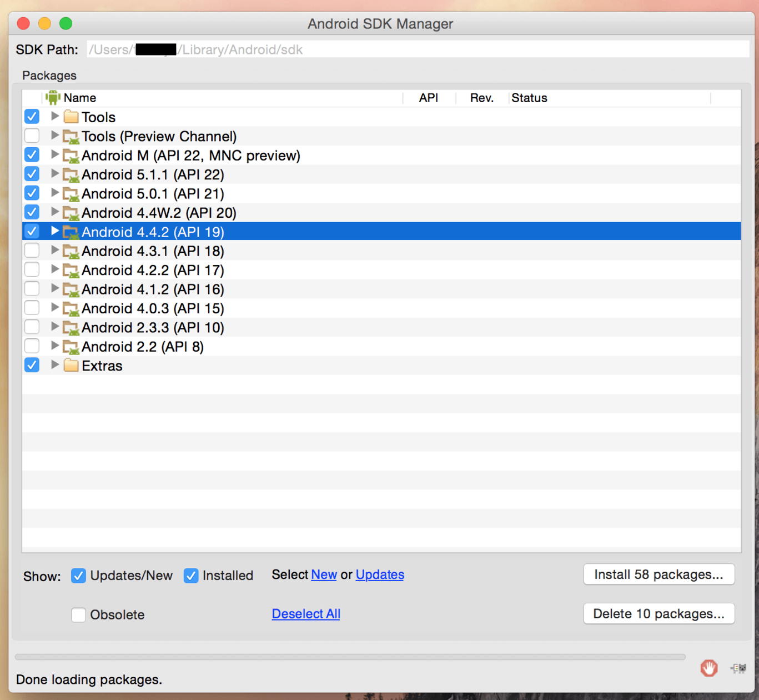Click the Android 2.2 package icon
759x700 pixels.
(x=71, y=347)
